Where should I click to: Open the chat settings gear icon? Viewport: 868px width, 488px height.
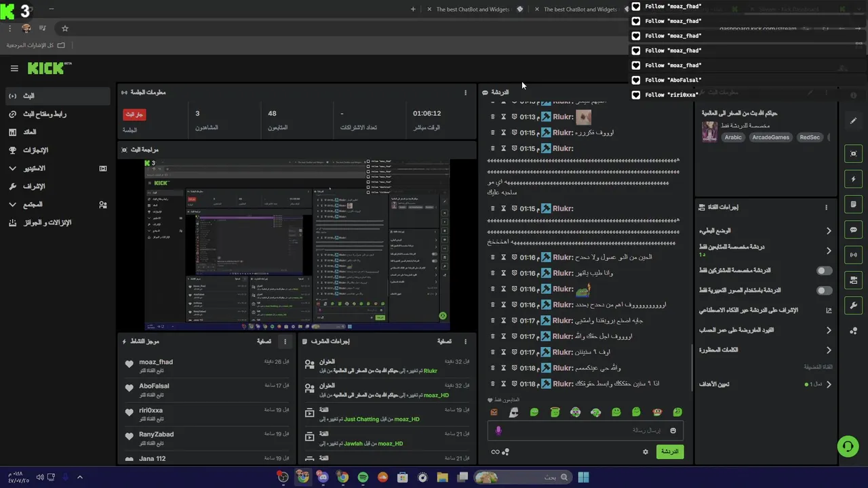645,451
